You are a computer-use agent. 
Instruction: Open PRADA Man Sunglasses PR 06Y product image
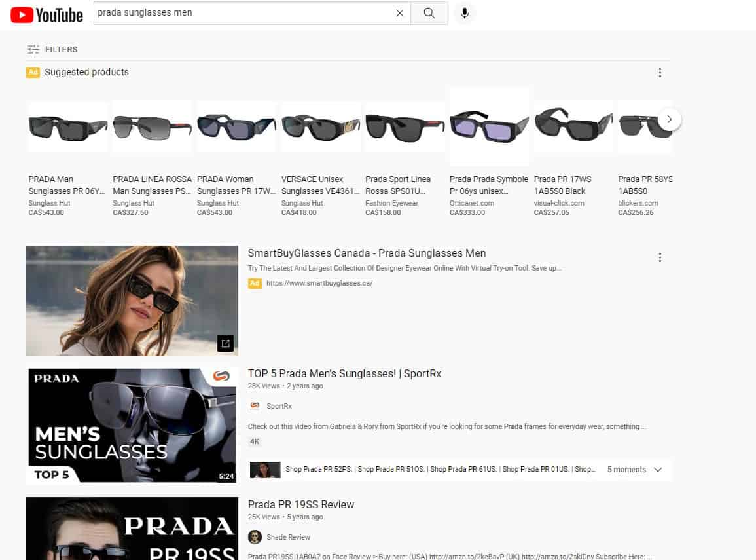(67, 127)
